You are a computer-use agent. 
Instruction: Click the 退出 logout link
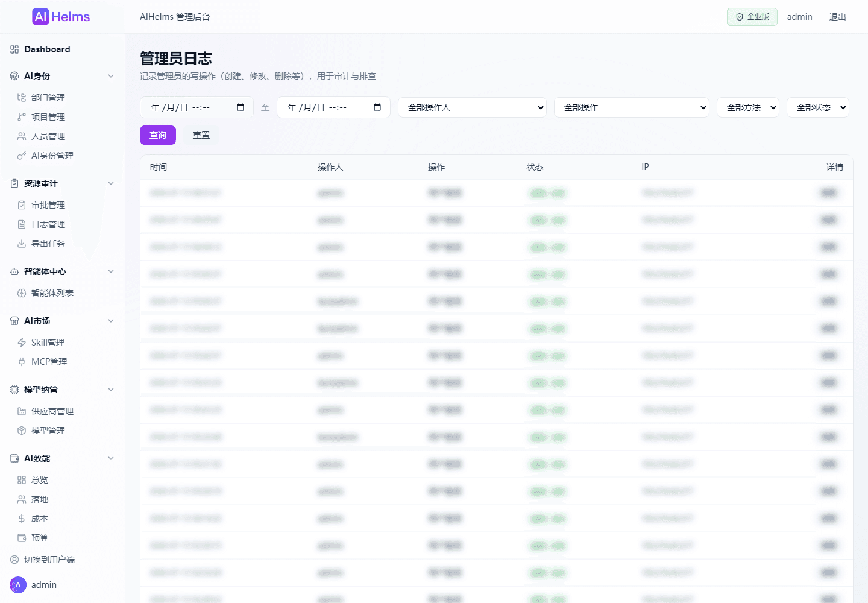tap(838, 17)
